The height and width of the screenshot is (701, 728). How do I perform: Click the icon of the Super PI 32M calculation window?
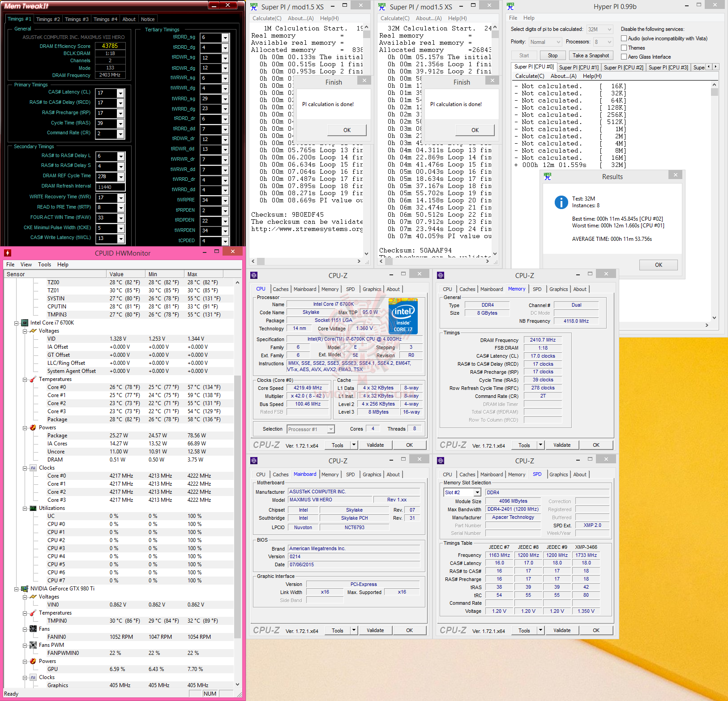click(382, 6)
